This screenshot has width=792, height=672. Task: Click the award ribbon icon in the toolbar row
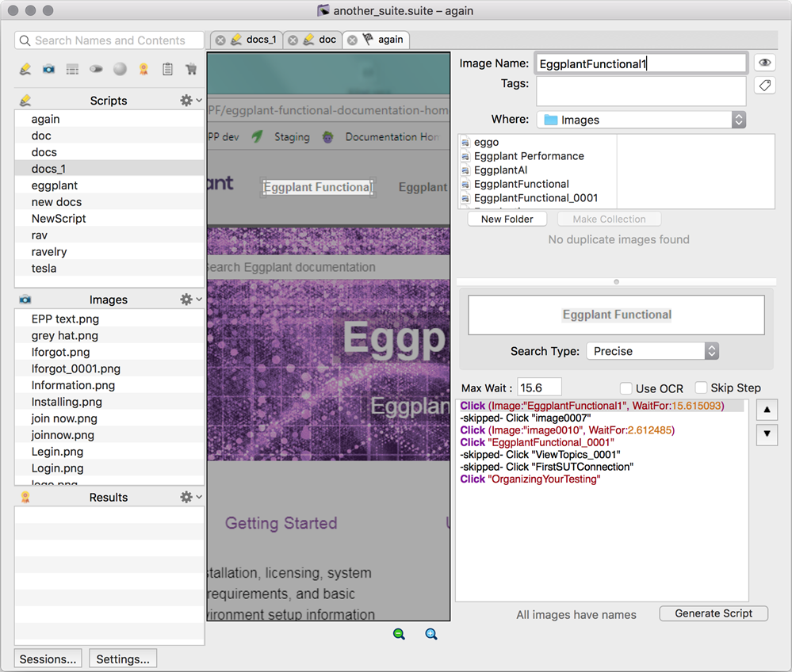pos(144,69)
